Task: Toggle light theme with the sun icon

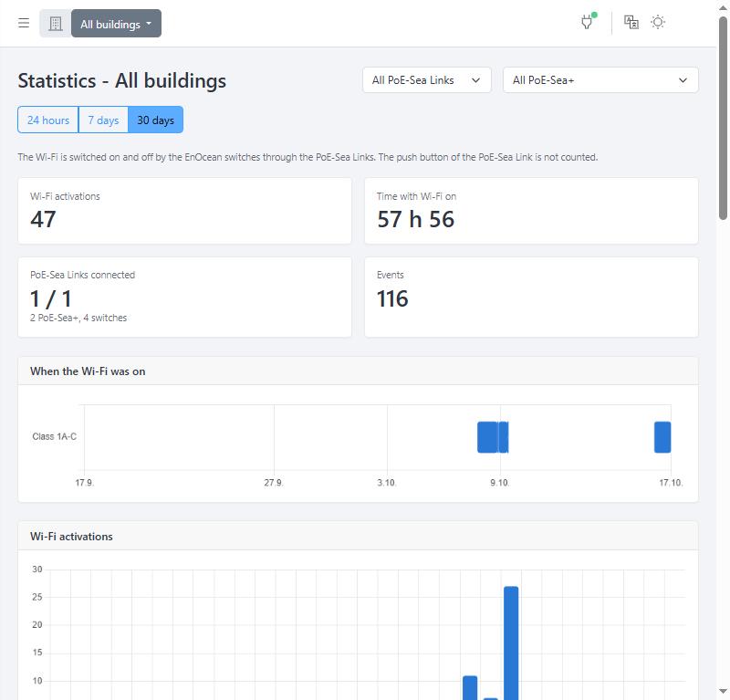Action: [x=658, y=22]
